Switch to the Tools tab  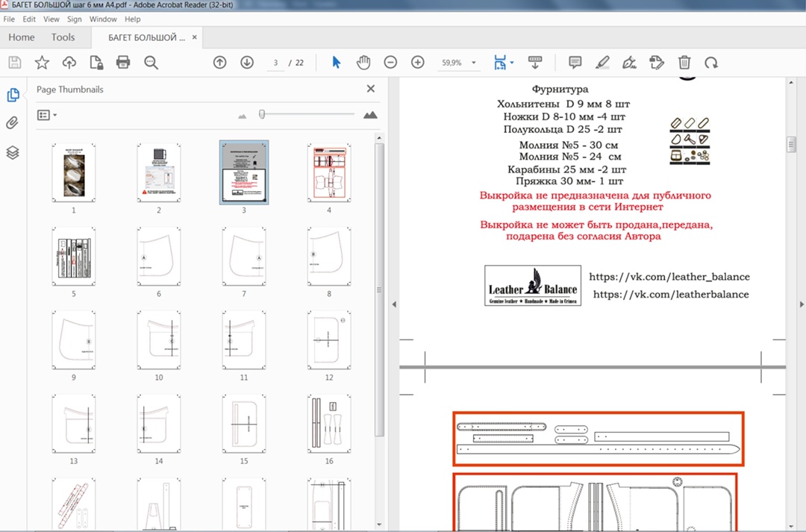pyautogui.click(x=63, y=37)
